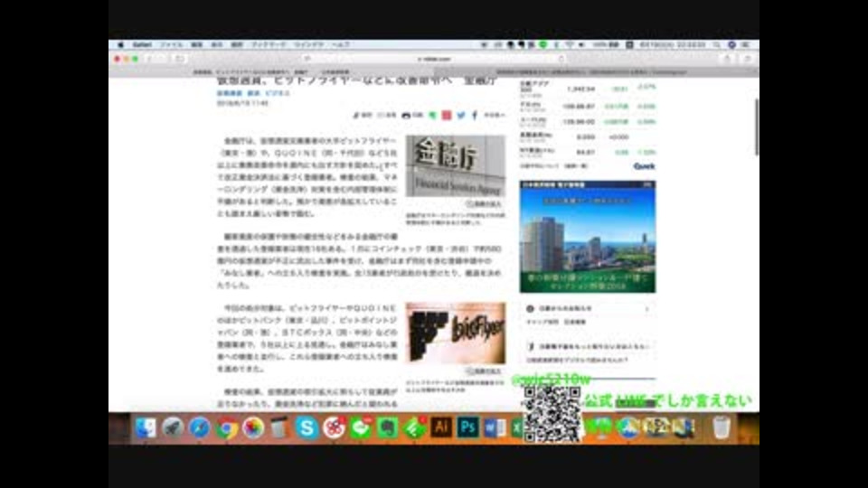This screenshot has height=488, width=868.
Task: Click the Quick link under market table
Action: pyautogui.click(x=645, y=166)
